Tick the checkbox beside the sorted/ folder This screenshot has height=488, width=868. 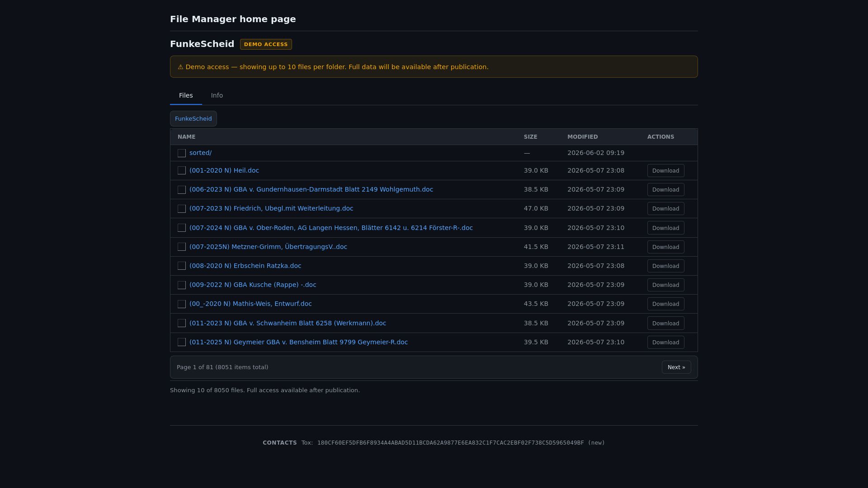click(182, 153)
